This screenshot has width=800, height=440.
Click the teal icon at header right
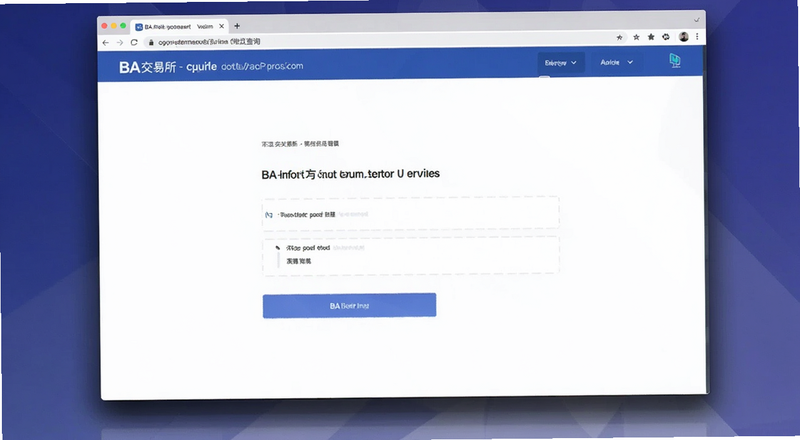click(x=674, y=60)
